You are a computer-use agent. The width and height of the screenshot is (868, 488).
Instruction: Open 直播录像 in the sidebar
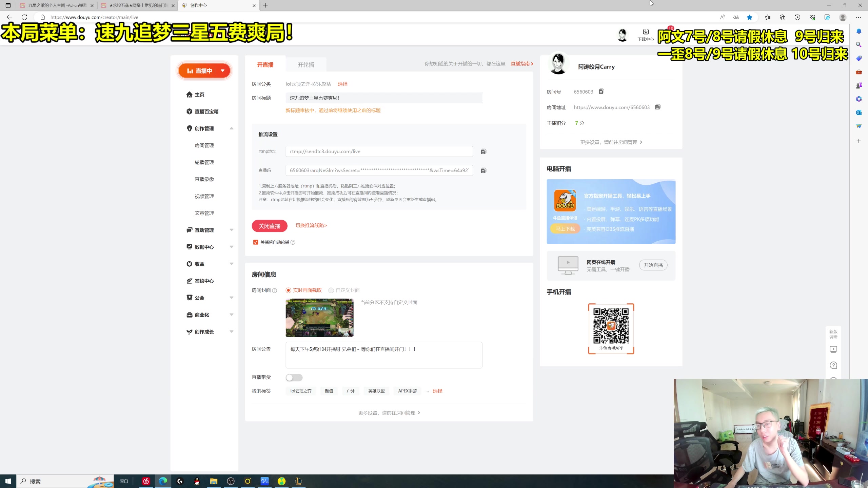204,179
